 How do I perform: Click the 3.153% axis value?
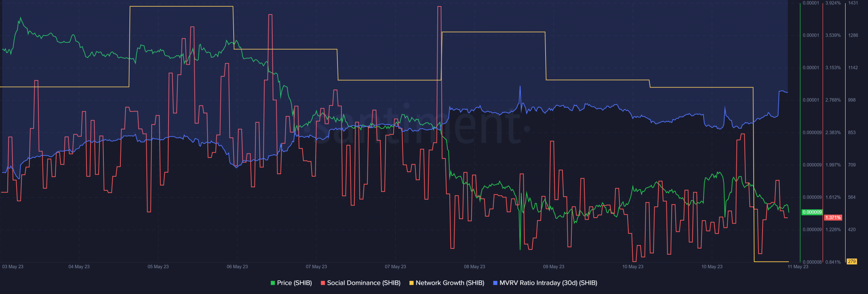(x=833, y=68)
